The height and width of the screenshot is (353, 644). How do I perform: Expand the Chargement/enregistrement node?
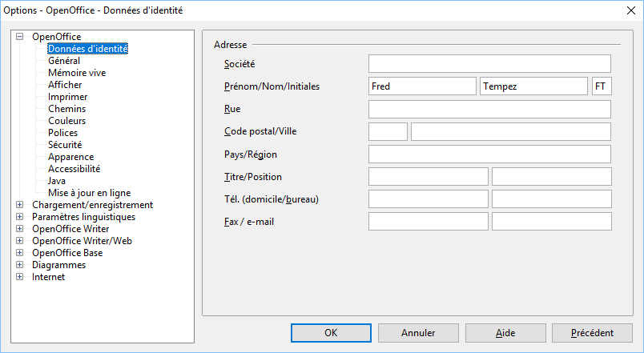[x=20, y=205]
